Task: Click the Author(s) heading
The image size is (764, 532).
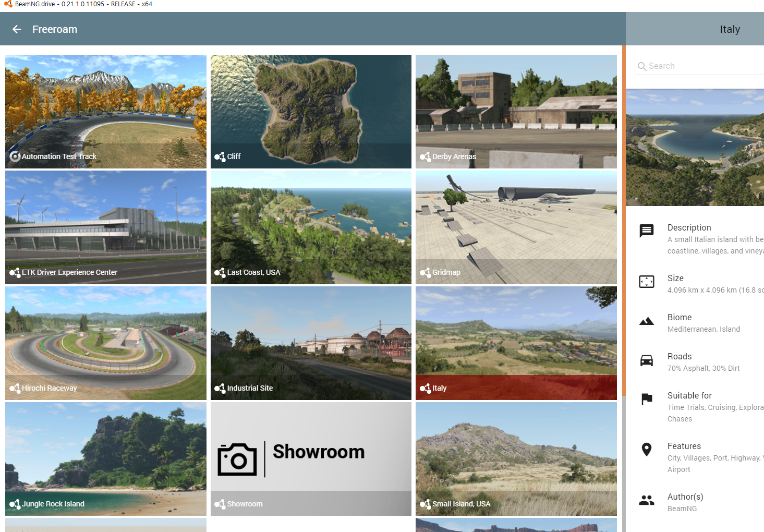Action: coord(685,497)
